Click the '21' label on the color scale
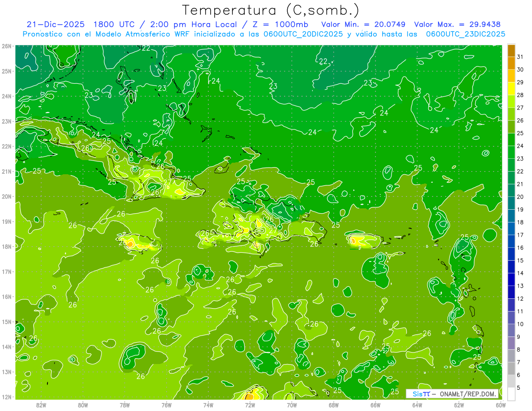Image resolution: width=532 pixels, height=411 pixels. pos(520,184)
